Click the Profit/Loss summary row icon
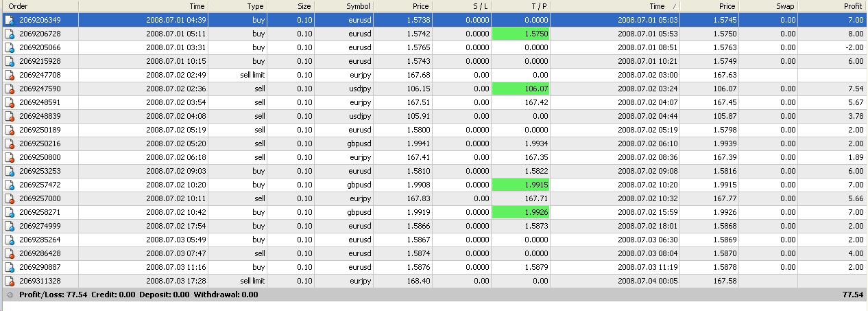Screen dimensions: 868x311 pos(10,295)
